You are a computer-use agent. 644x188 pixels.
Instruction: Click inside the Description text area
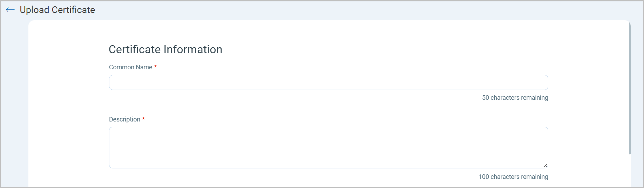click(328, 147)
